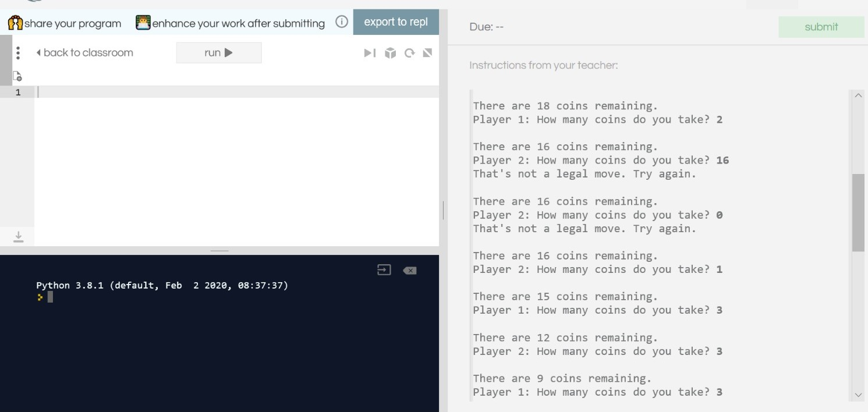Open the three-dot editor menu

pyautogui.click(x=18, y=53)
